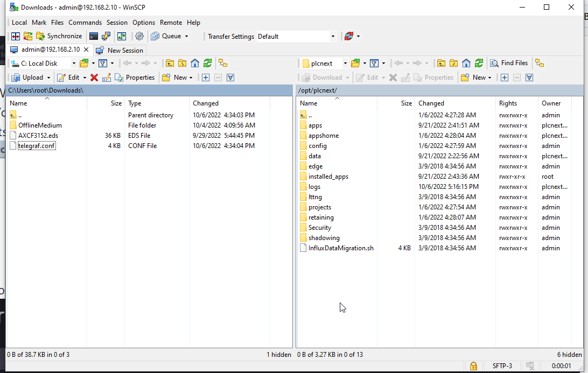
Task: Click the remote Select Files plus icon
Action: (x=505, y=78)
